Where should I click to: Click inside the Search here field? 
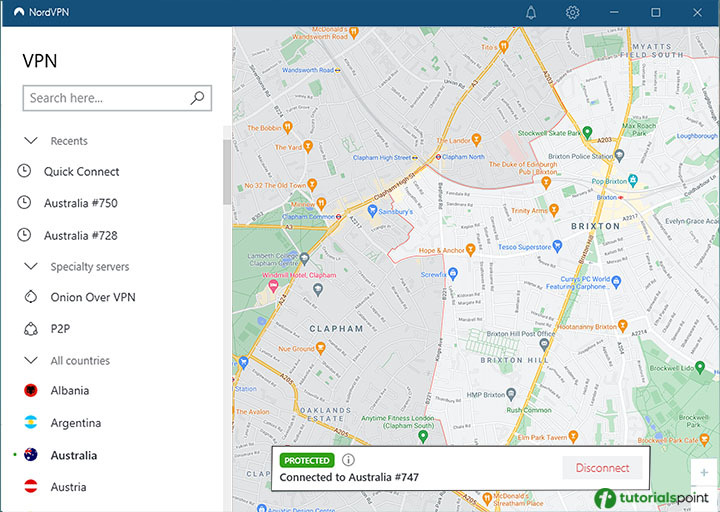click(117, 98)
